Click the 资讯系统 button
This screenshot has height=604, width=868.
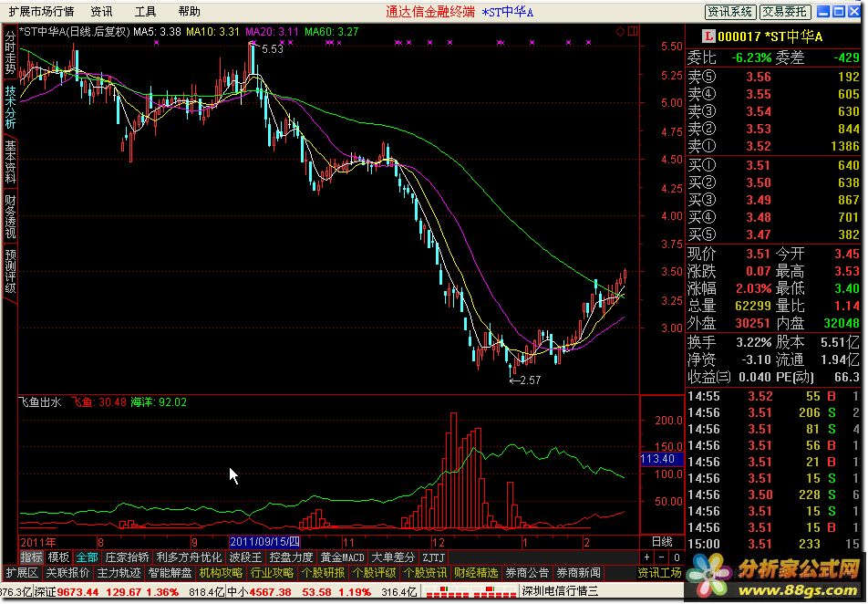[x=730, y=11]
